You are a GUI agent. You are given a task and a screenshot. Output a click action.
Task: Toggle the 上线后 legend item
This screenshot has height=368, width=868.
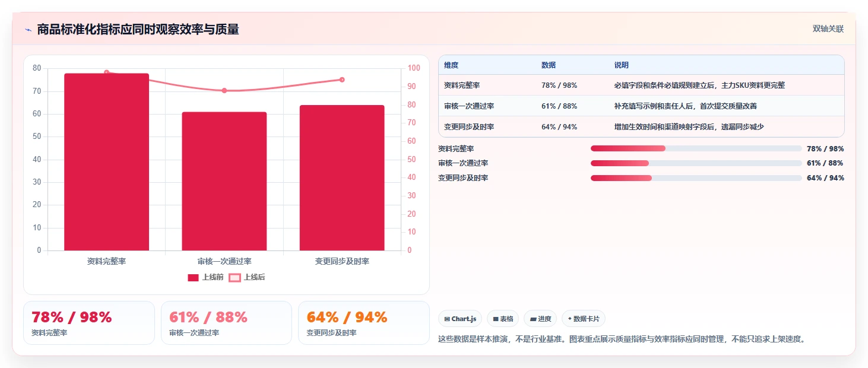pyautogui.click(x=247, y=277)
